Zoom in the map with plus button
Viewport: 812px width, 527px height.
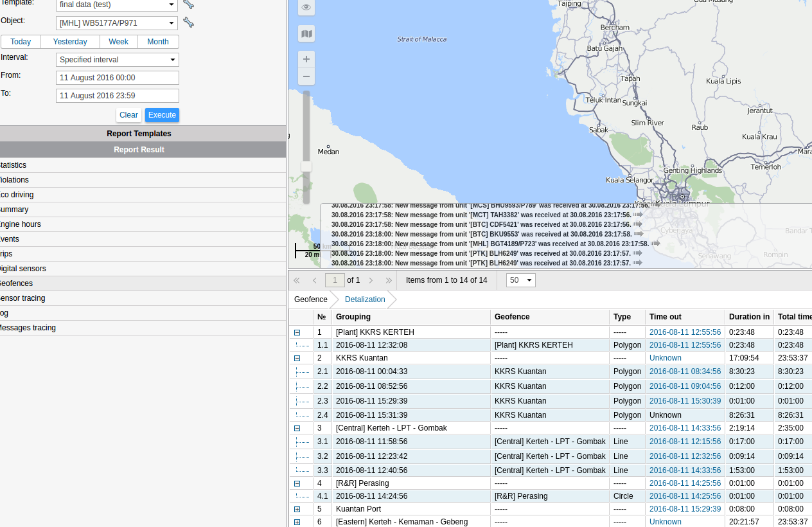pos(306,59)
